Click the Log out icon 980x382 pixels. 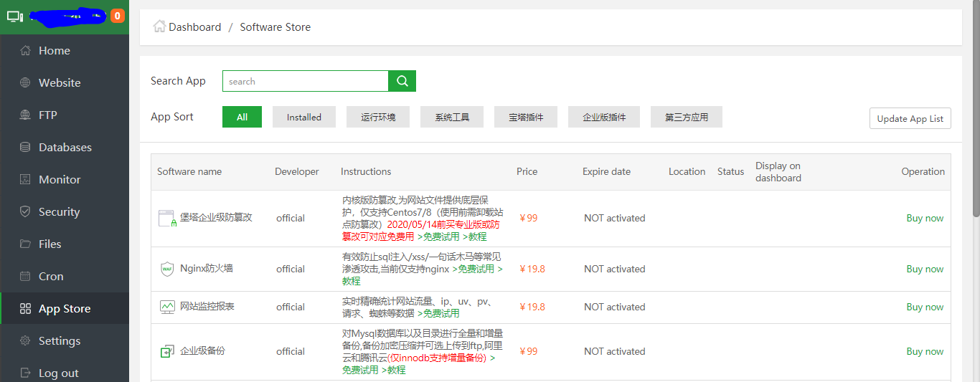point(25,373)
